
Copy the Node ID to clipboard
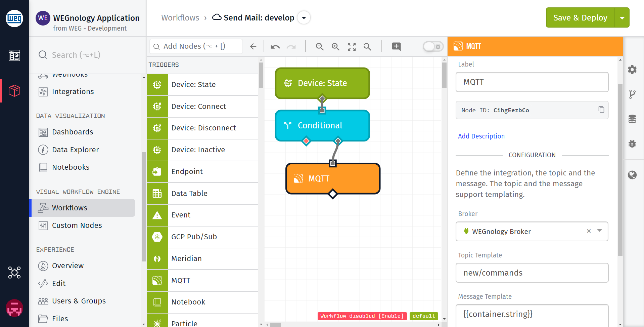click(x=601, y=110)
